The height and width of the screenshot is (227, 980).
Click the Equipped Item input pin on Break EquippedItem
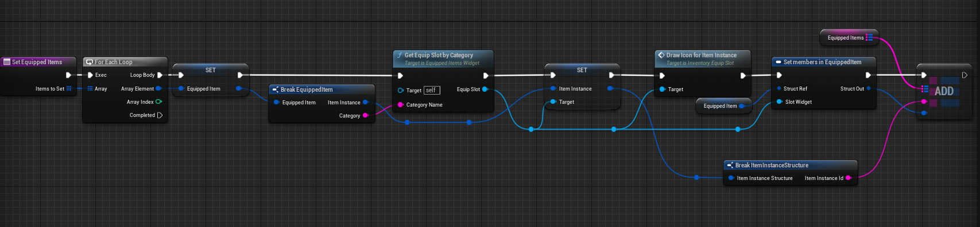(x=276, y=102)
